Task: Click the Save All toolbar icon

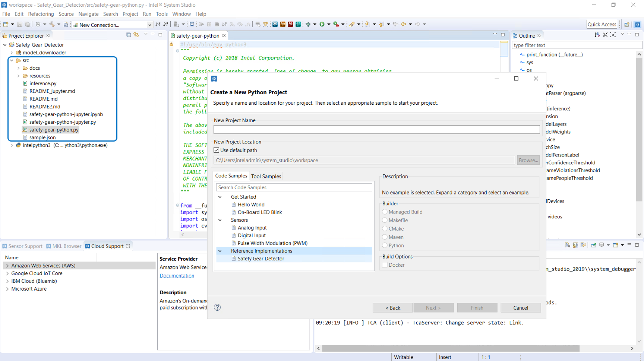Action: [x=27, y=25]
